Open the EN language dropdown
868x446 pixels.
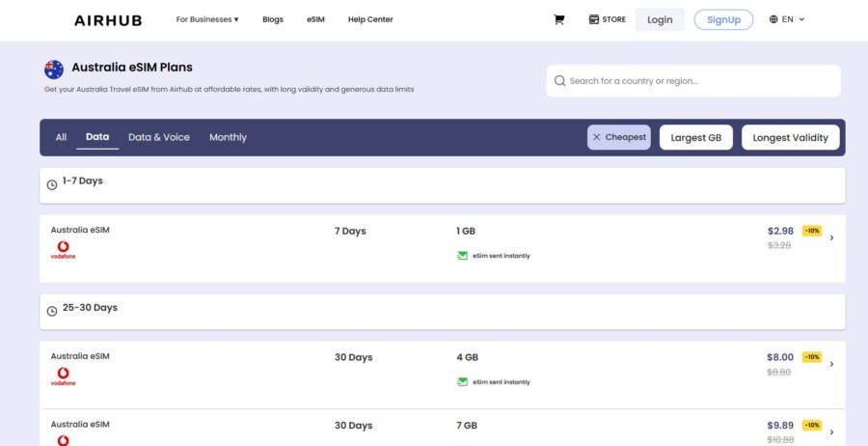click(x=787, y=19)
